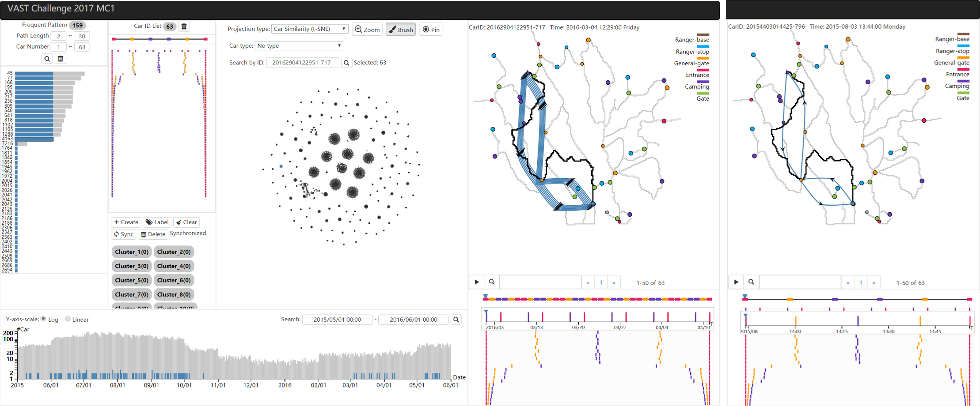Viewport: 980px width, 406px height.
Task: Select Cluster_1(0) tag
Action: [131, 252]
